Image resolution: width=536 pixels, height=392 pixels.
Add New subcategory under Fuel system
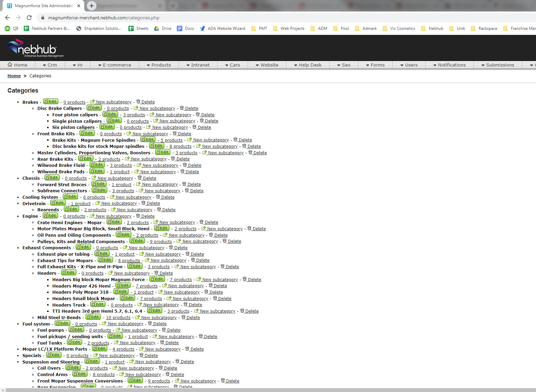[x=123, y=324]
